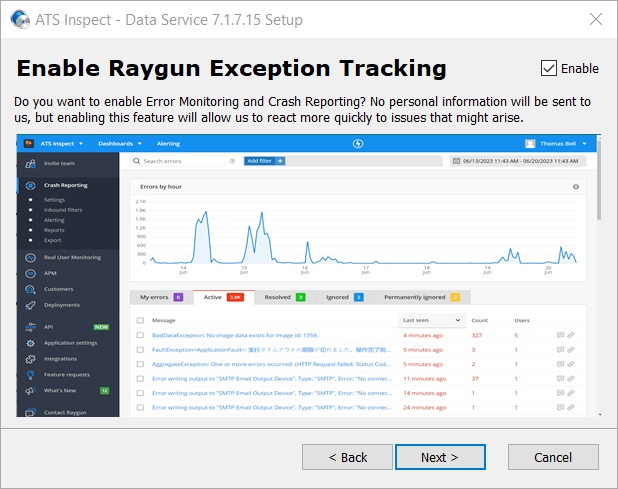This screenshot has height=489, width=618.
Task: Close the ATS Inspect setup window
Action: pyautogui.click(x=596, y=19)
